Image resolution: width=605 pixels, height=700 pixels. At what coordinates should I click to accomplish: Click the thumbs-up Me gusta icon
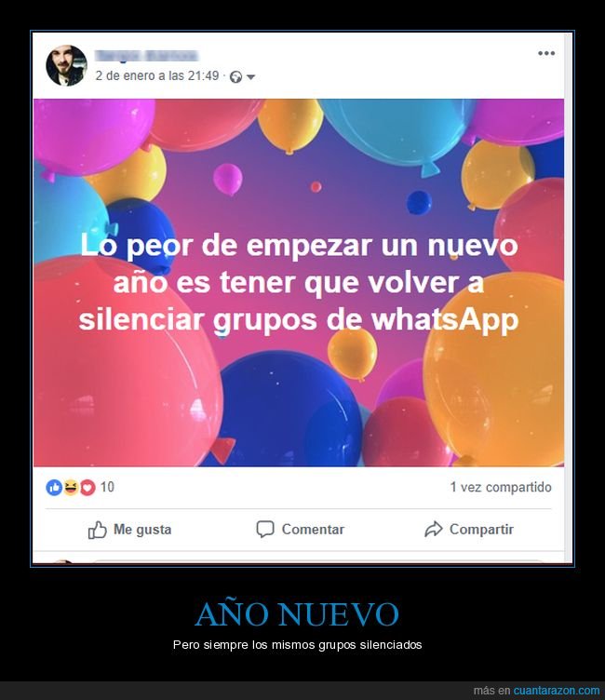(x=98, y=530)
